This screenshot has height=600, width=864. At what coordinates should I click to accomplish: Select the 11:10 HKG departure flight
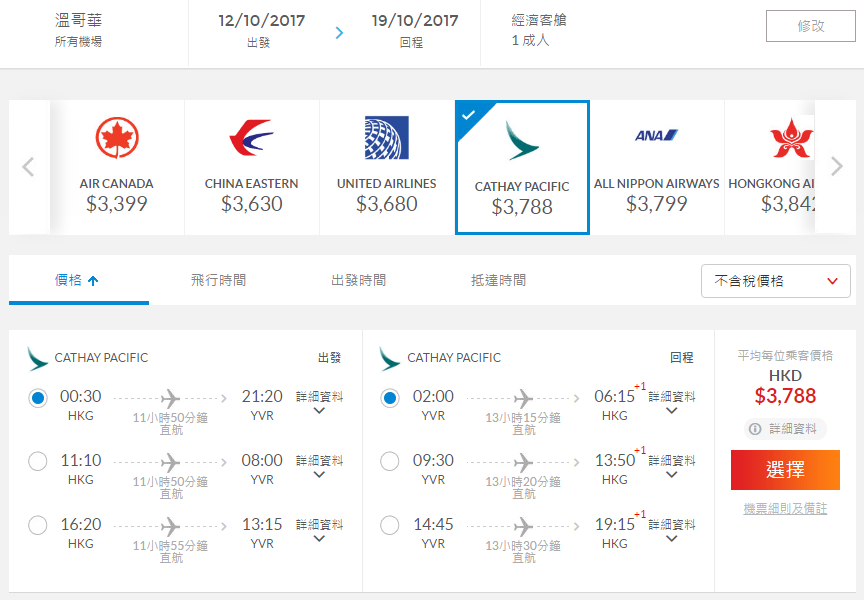[38, 461]
